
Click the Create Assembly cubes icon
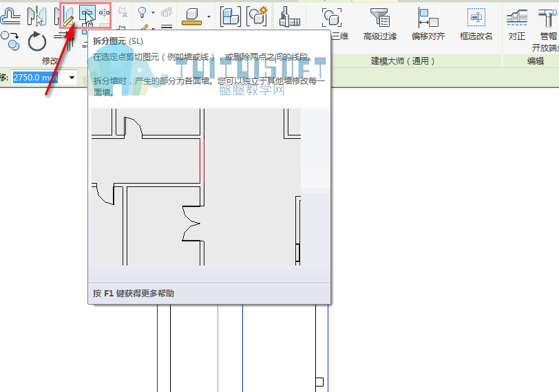coord(231,17)
